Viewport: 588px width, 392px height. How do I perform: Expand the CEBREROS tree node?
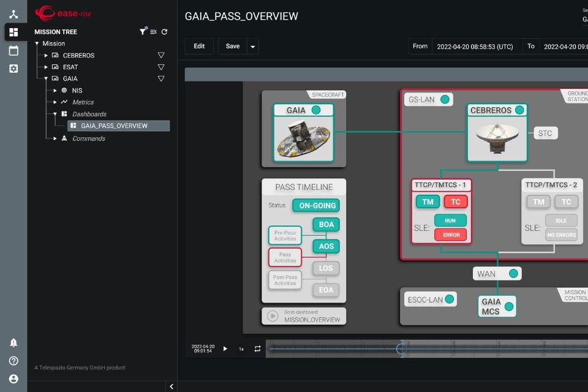[x=46, y=56]
